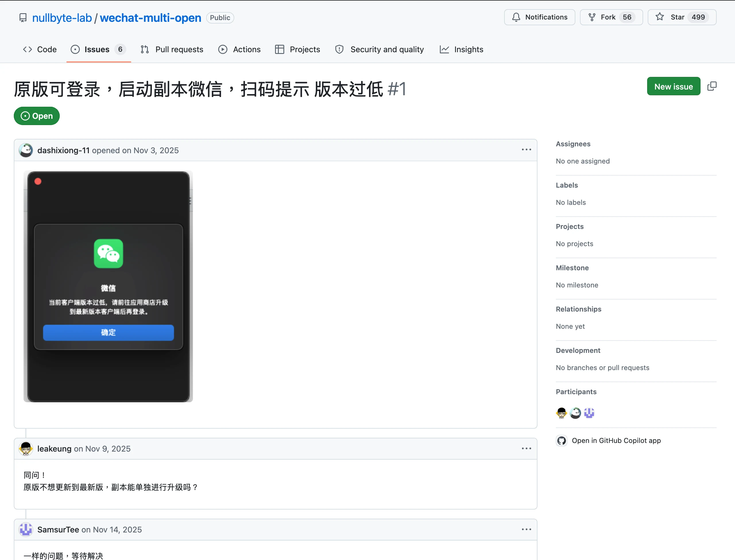Open the Insights tab
735x560 pixels.
[461, 49]
